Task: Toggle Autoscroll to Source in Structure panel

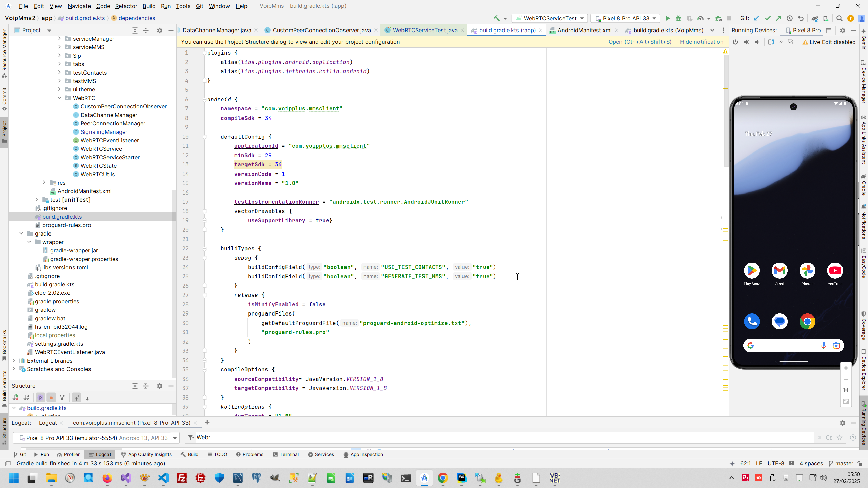Action: pos(76,398)
